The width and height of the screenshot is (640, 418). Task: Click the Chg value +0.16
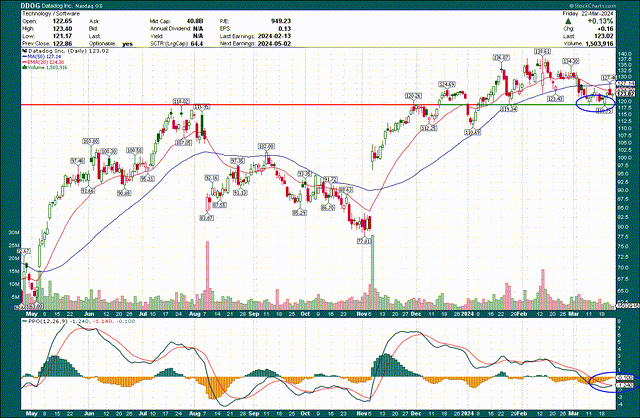605,29
